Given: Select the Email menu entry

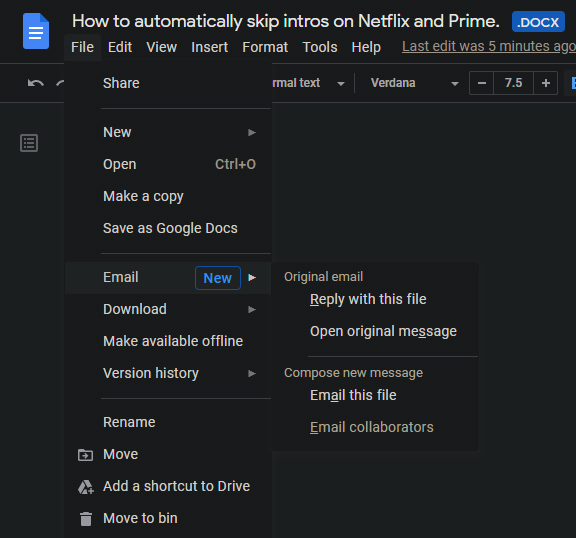Looking at the screenshot, I should pos(168,278).
